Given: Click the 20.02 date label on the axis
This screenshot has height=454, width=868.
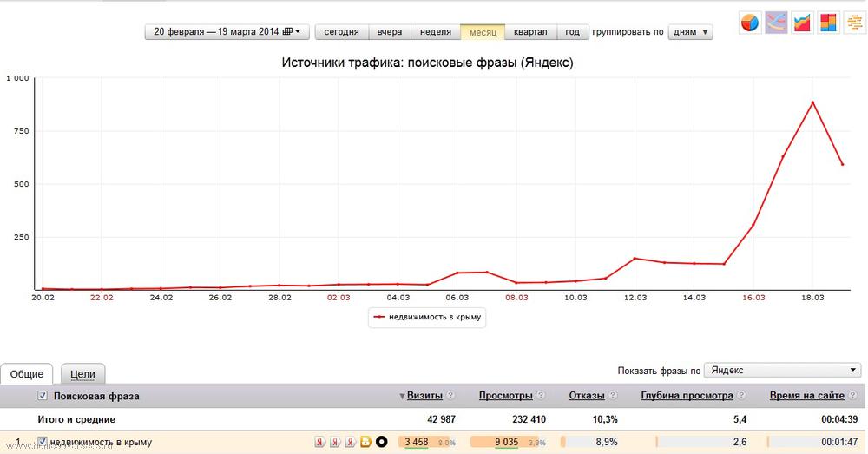Looking at the screenshot, I should click(x=43, y=298).
